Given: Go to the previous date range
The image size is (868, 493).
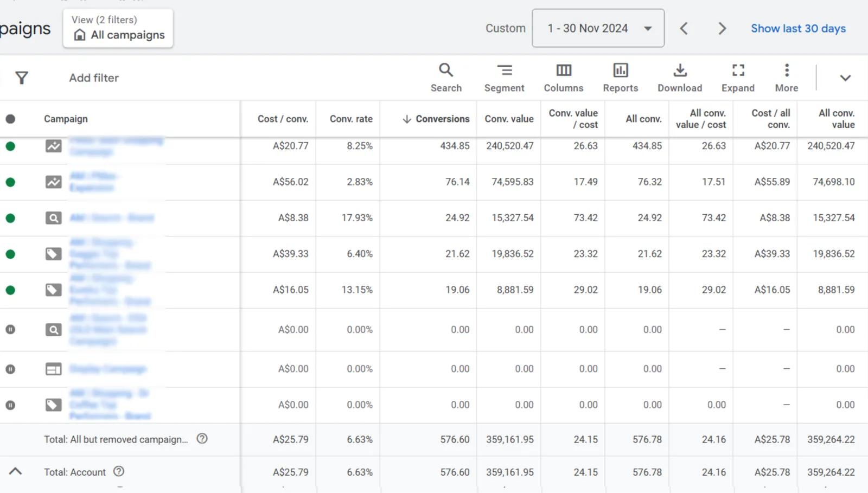Looking at the screenshot, I should 684,28.
